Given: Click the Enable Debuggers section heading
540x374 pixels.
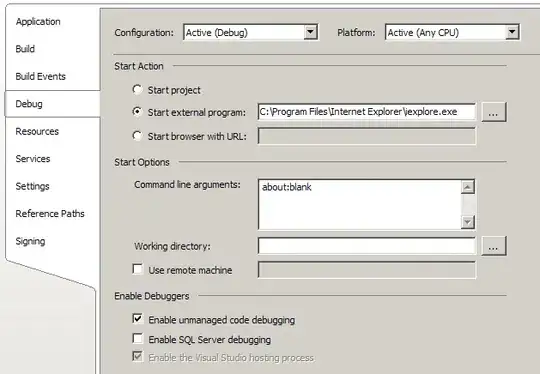Looking at the screenshot, I should tap(152, 296).
